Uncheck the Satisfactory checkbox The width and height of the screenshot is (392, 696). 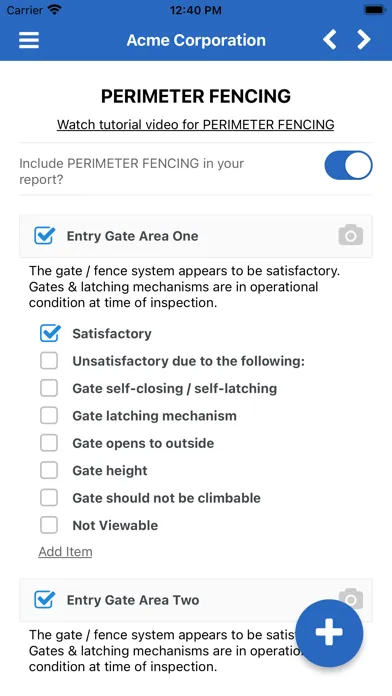tap(50, 333)
